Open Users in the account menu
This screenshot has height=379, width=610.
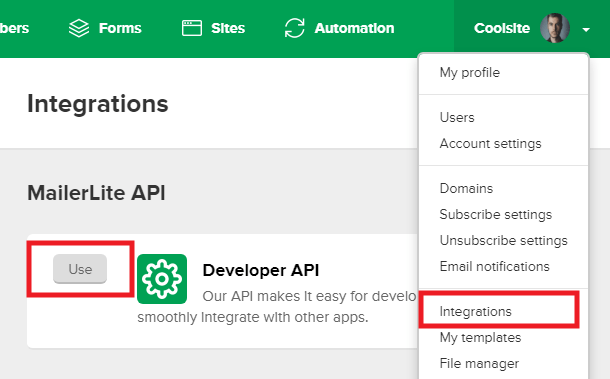coord(457,118)
